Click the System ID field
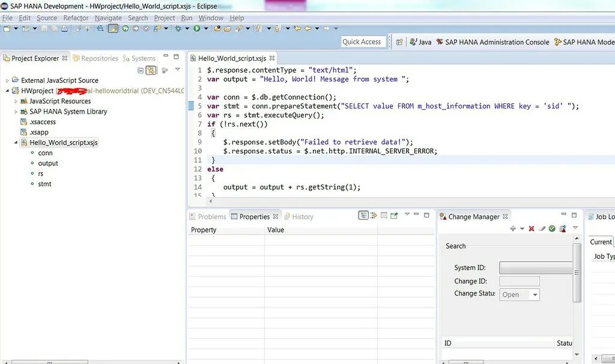615x364 pixels. 536,267
